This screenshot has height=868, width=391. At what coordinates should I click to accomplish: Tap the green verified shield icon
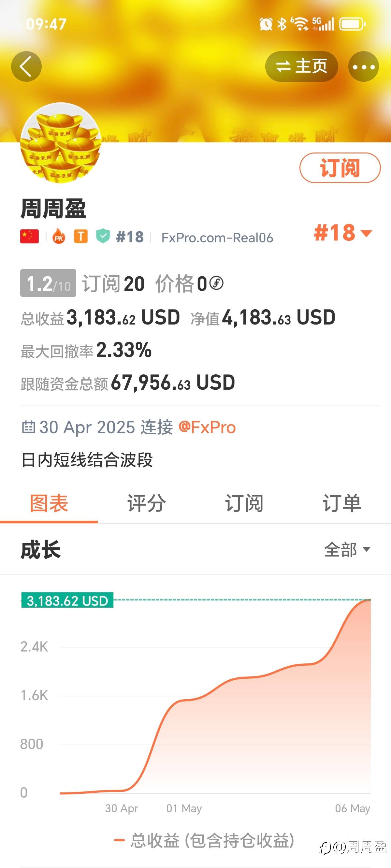click(x=103, y=236)
